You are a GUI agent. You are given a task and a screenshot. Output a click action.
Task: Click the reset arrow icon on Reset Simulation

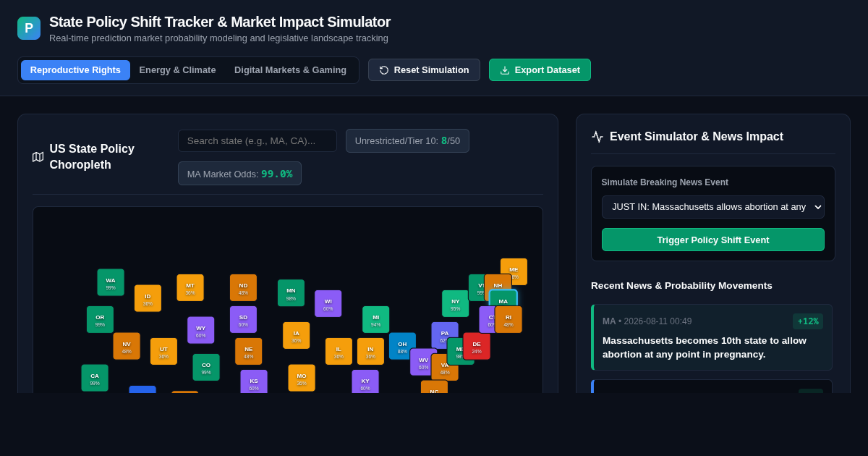(x=384, y=70)
